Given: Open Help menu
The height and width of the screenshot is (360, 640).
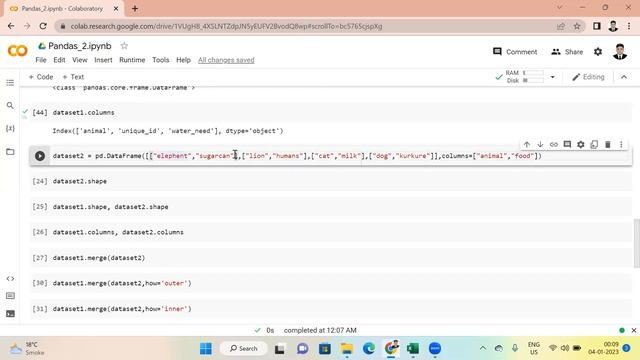Looking at the screenshot, I should pyautogui.click(x=183, y=60).
